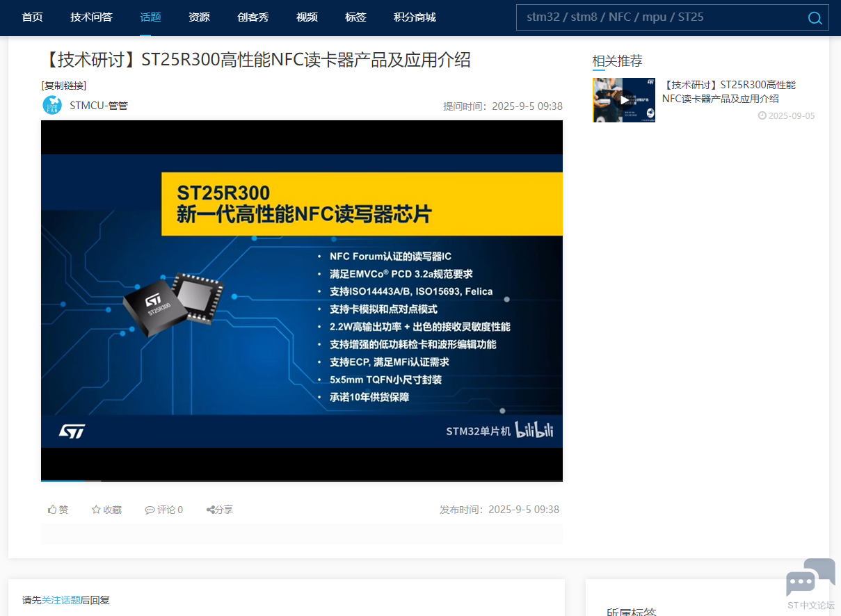Screen dimensions: 841x616
Task: Click the play icon on the recommended video thumbnail
Action: coord(624,99)
